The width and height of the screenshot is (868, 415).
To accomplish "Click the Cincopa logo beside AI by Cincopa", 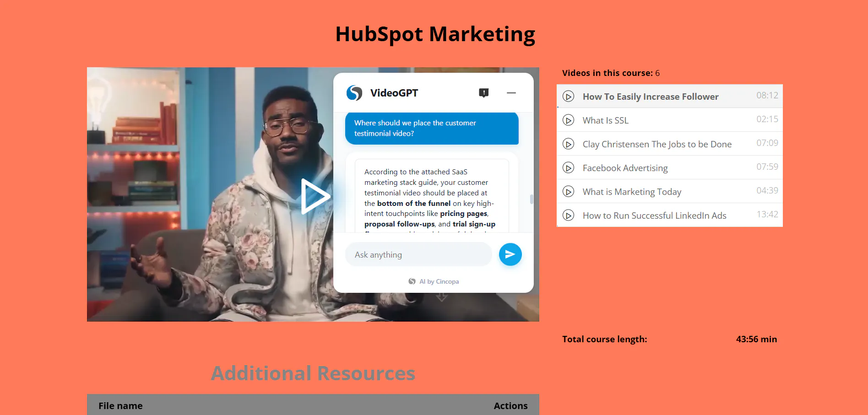I will [x=412, y=281].
